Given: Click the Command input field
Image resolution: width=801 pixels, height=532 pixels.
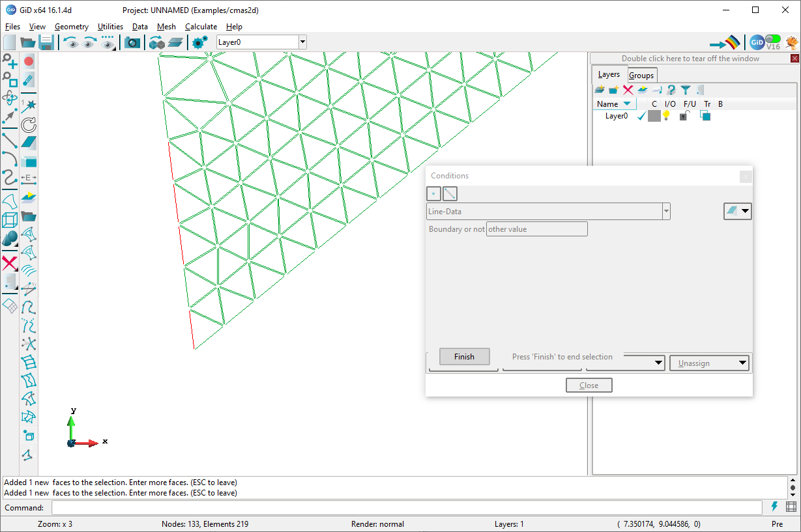Looking at the screenshot, I should coord(407,508).
